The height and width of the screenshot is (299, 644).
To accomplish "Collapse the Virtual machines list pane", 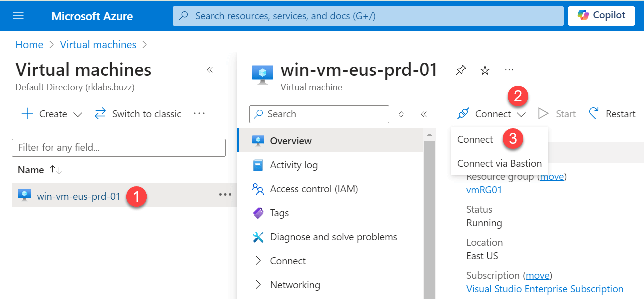I will 210,70.
